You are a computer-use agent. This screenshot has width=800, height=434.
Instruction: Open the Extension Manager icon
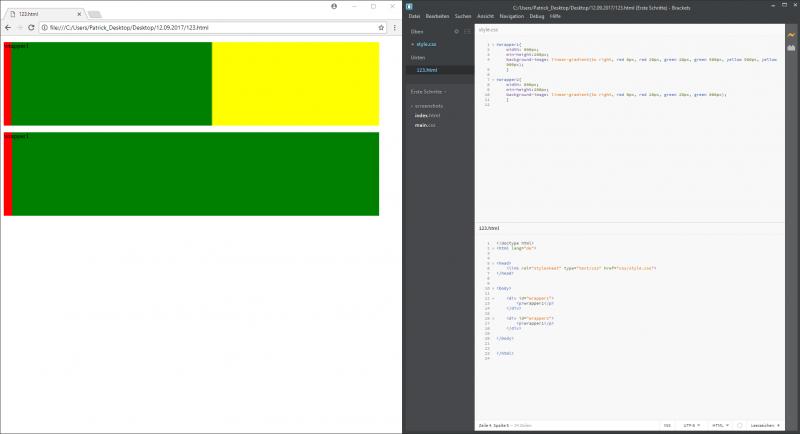point(790,48)
